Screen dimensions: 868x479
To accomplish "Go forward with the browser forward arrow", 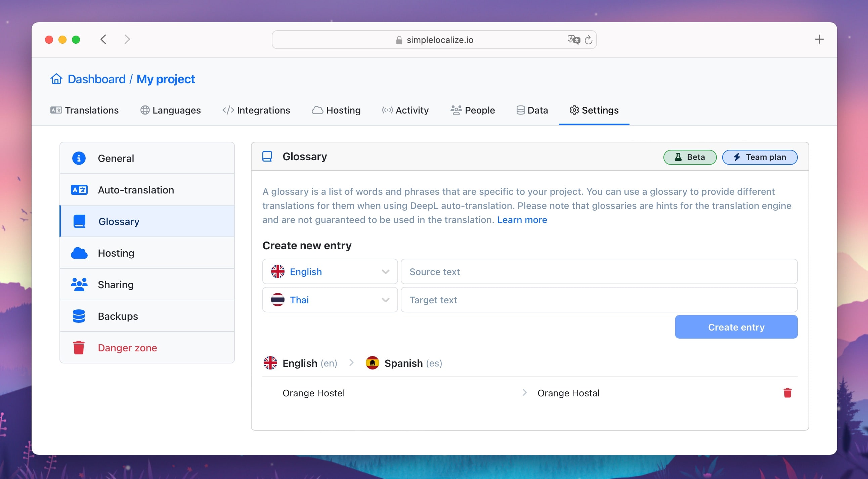I will click(x=127, y=39).
